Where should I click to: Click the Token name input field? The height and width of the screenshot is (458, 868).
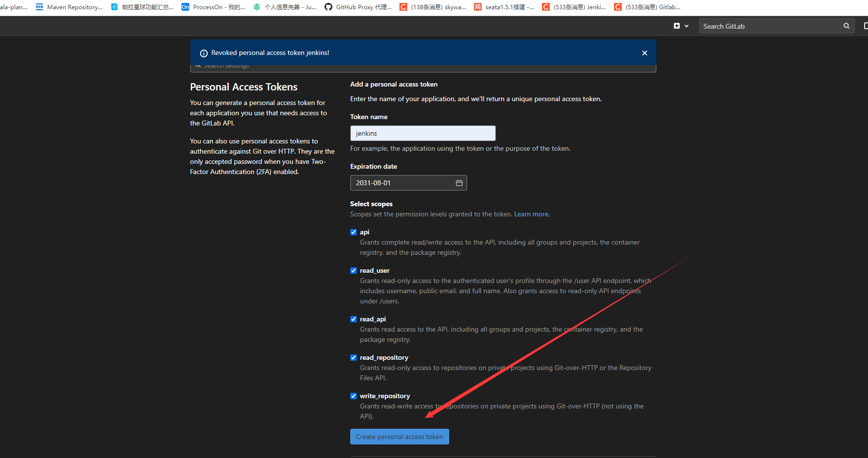423,133
